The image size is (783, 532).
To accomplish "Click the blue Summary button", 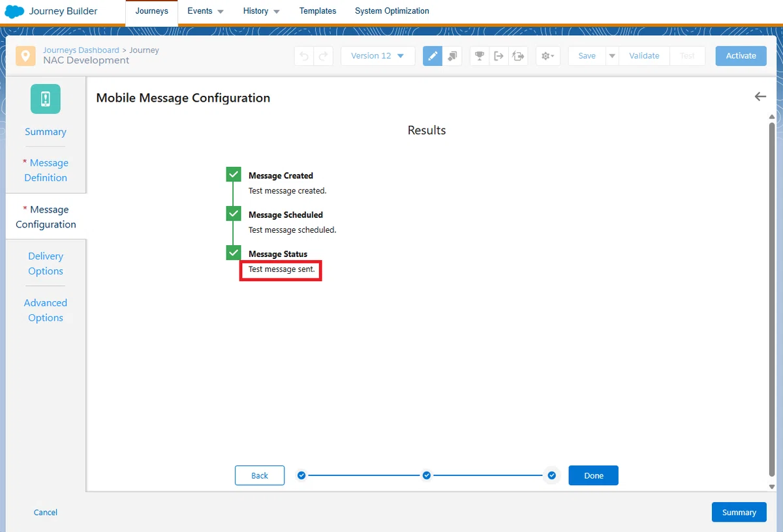I will 739,512.
